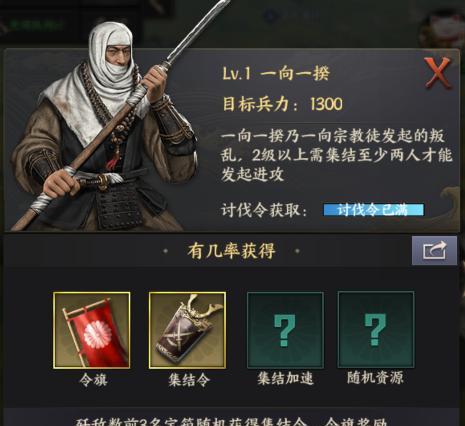Click the 讨伐令已满 progress bar
Viewport: 465px width, 426px height.
pyautogui.click(x=374, y=210)
